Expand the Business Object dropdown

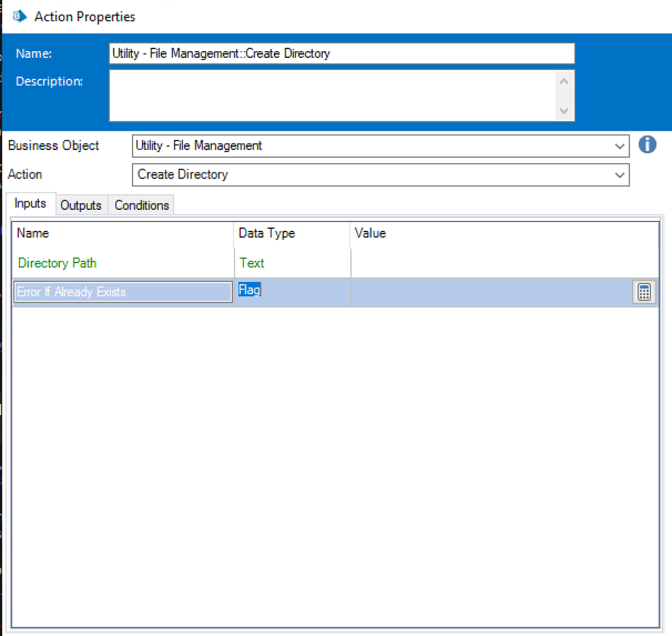[x=619, y=146]
